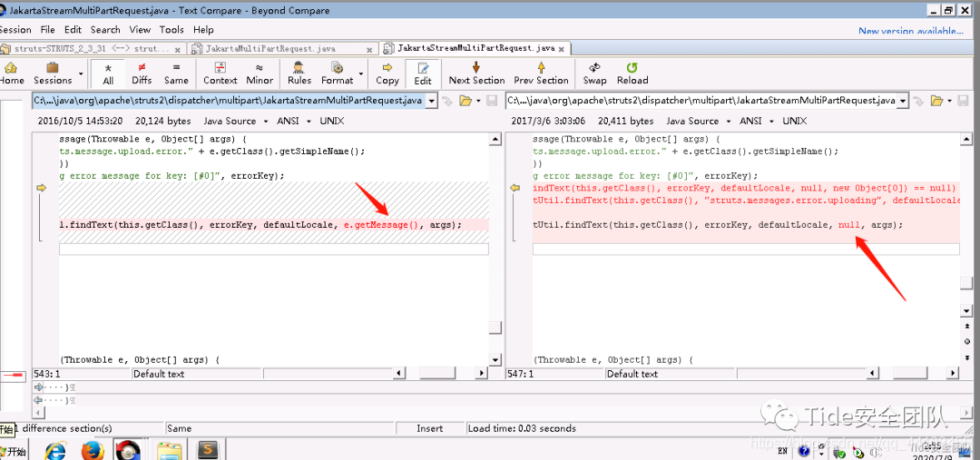Open right pane ANSI encoding dropdown

(x=757, y=122)
